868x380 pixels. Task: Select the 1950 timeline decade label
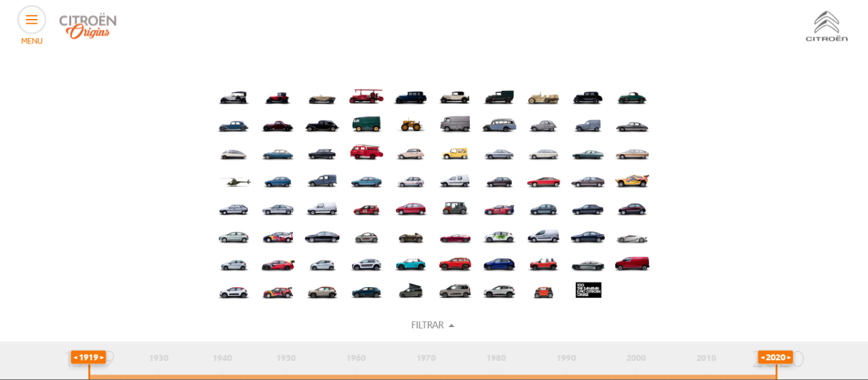click(x=285, y=358)
